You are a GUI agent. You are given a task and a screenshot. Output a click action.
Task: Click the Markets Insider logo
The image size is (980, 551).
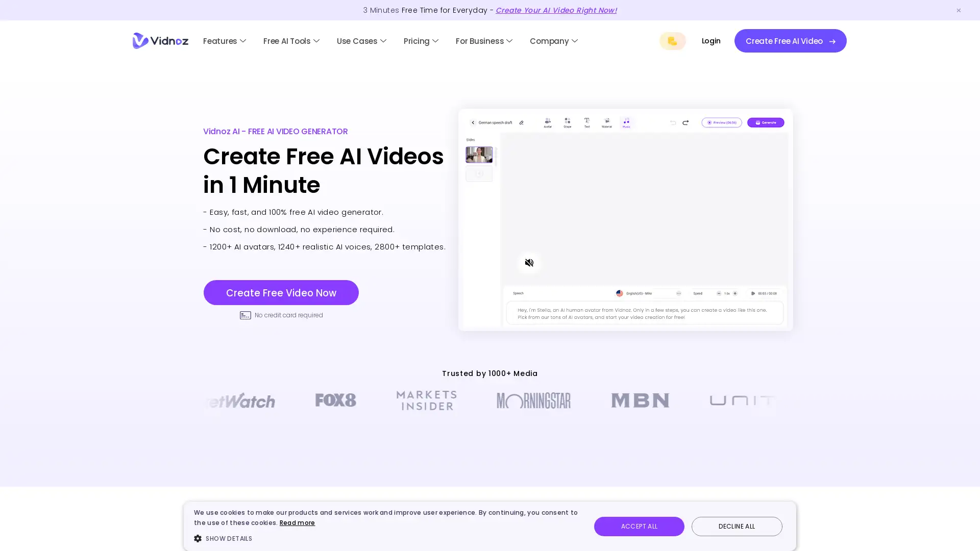click(426, 400)
